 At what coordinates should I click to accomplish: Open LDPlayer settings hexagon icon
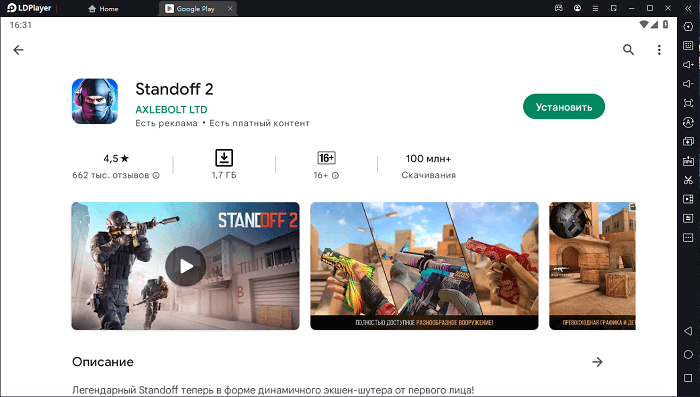tap(688, 26)
